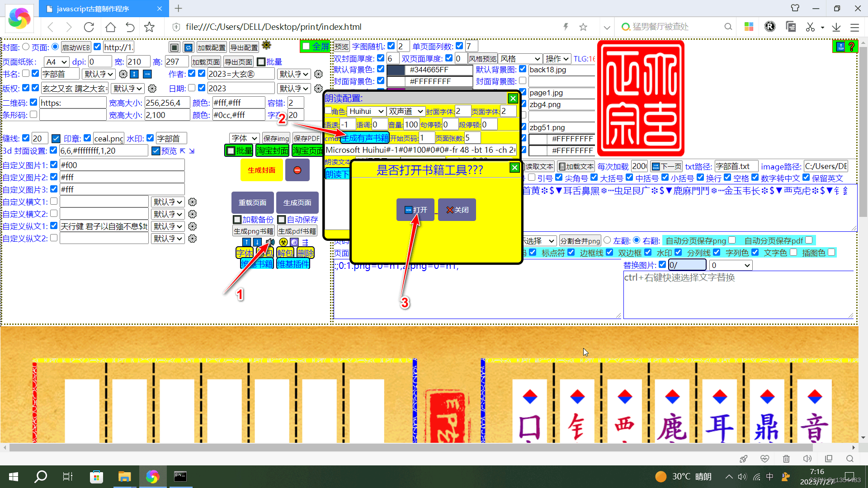Click the red stop icon button
Viewport: 868px width, 488px height.
coord(297,170)
